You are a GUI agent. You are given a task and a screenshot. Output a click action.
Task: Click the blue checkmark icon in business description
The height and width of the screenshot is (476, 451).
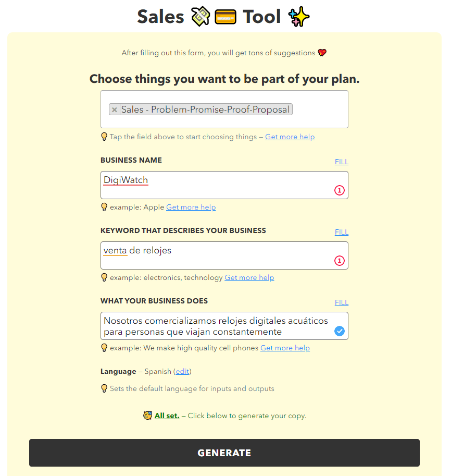click(339, 331)
